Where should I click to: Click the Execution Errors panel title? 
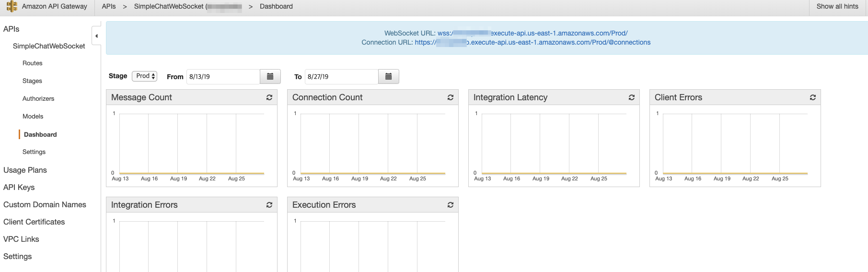click(324, 205)
